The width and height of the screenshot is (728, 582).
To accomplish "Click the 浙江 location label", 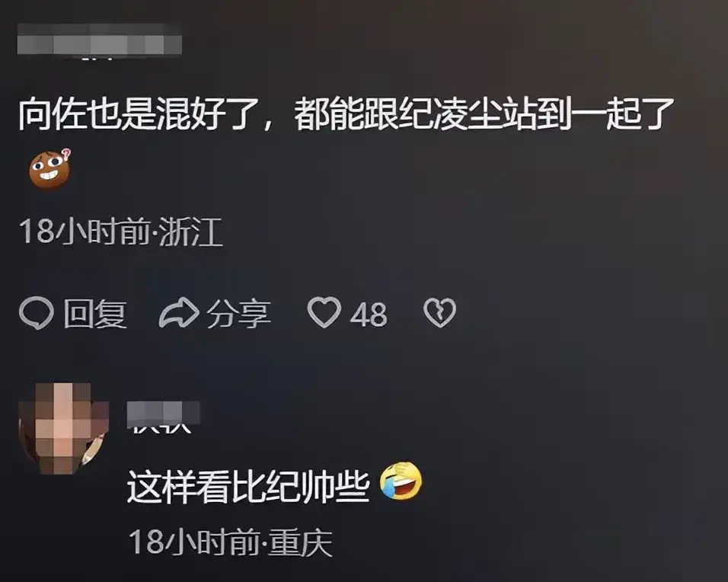I will 191,232.
